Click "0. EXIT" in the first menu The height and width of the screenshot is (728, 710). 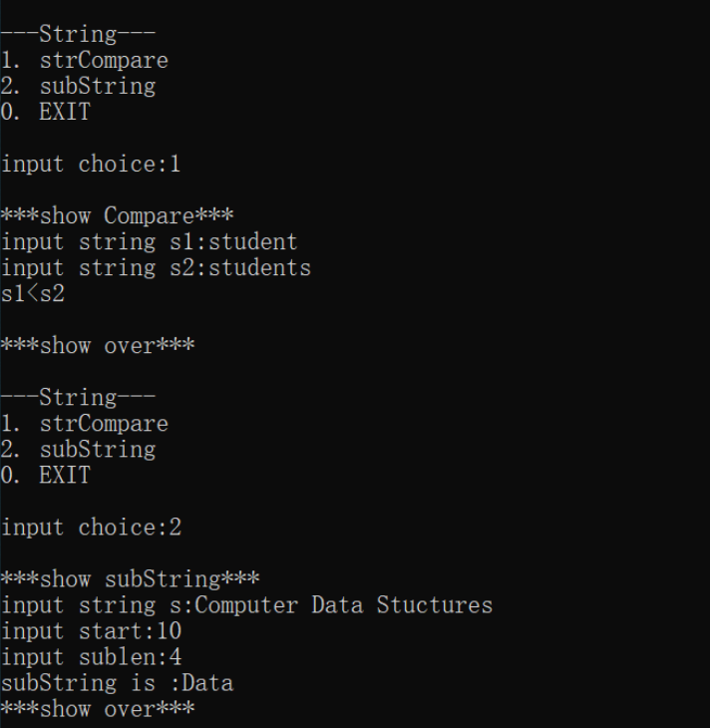tap(46, 112)
